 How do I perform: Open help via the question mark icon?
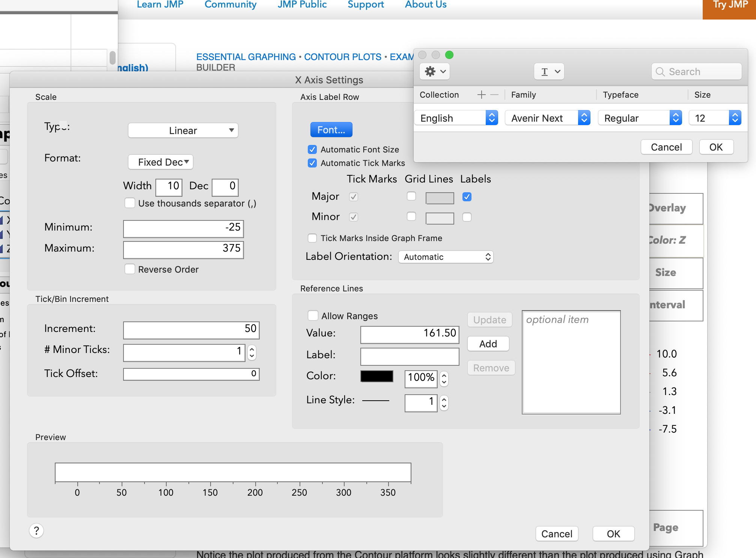(36, 531)
